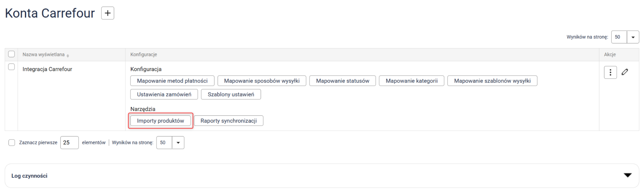Open Mapowanie metod płatności

(172, 81)
